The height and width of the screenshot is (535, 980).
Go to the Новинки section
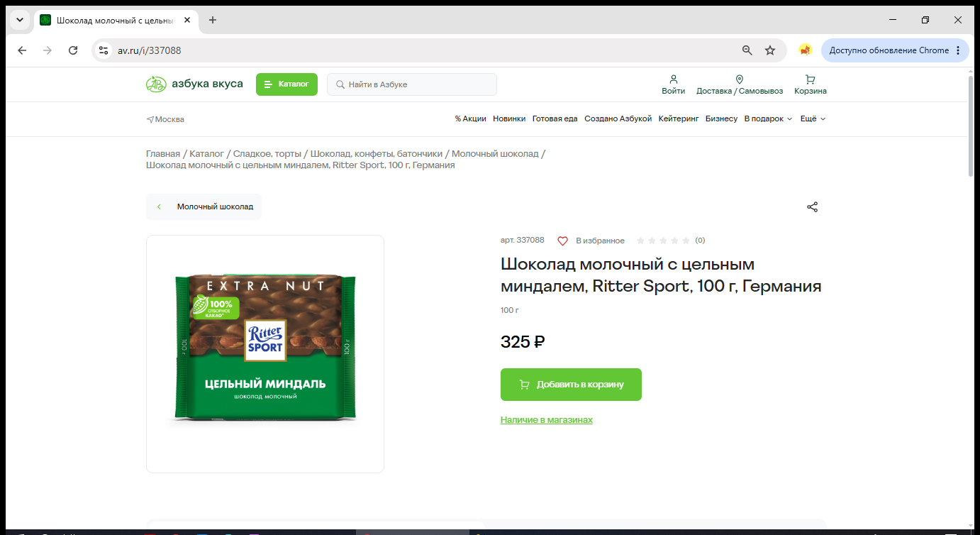click(509, 118)
